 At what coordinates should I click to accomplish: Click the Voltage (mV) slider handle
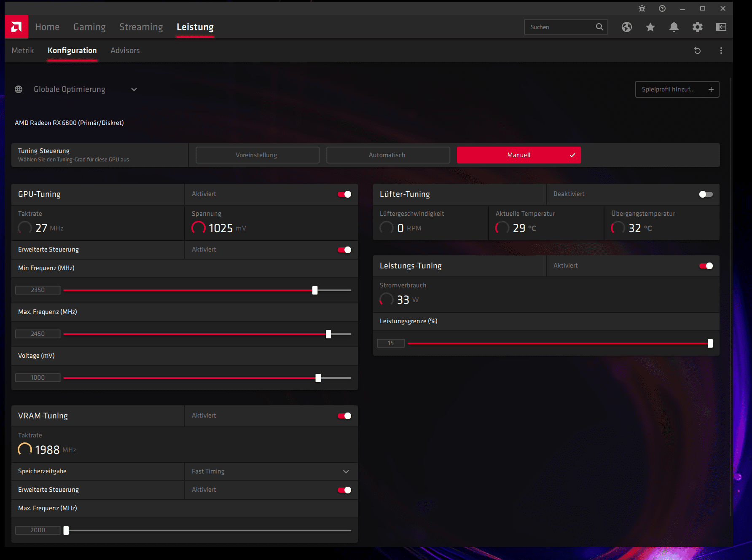(318, 378)
